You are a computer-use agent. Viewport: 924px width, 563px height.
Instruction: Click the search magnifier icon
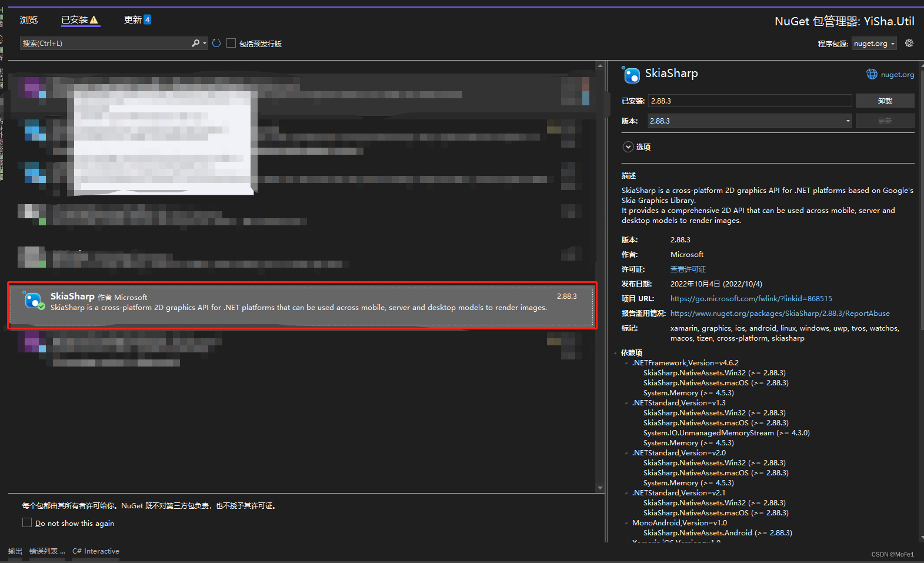(196, 44)
